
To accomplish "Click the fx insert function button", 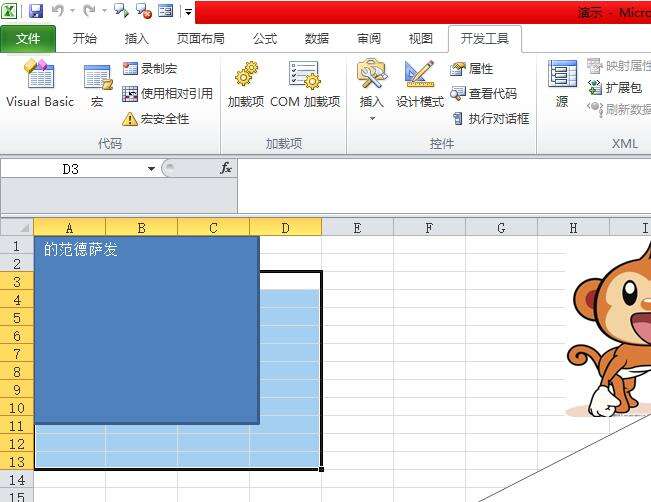I will [x=225, y=168].
